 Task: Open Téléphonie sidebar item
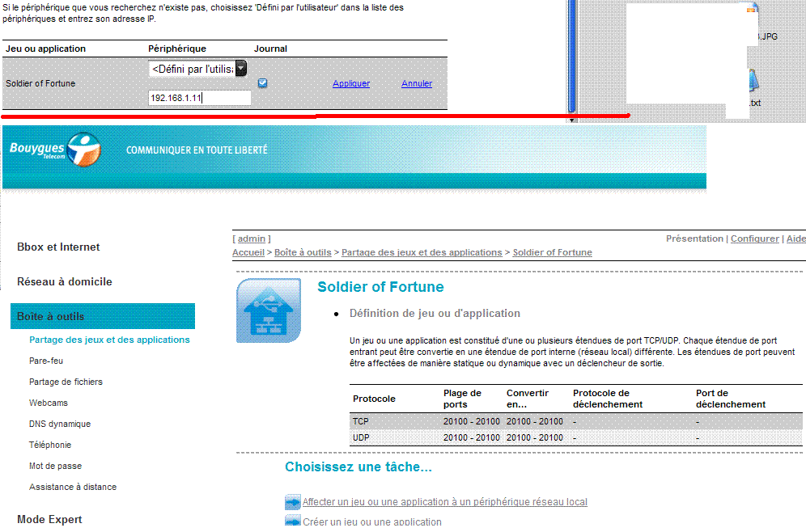pos(50,445)
